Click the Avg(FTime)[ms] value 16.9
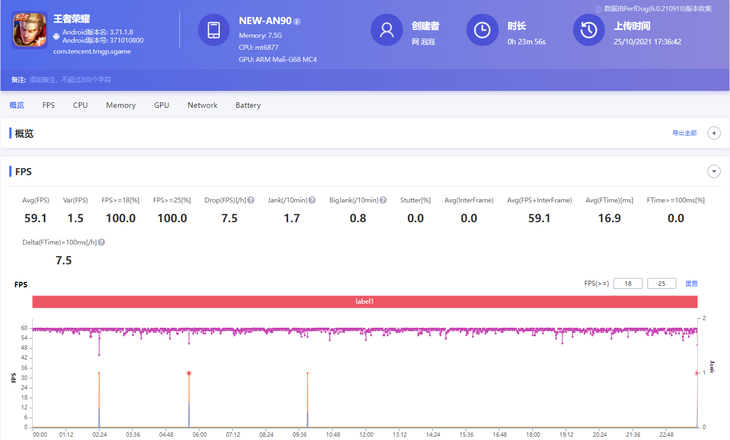 (609, 218)
